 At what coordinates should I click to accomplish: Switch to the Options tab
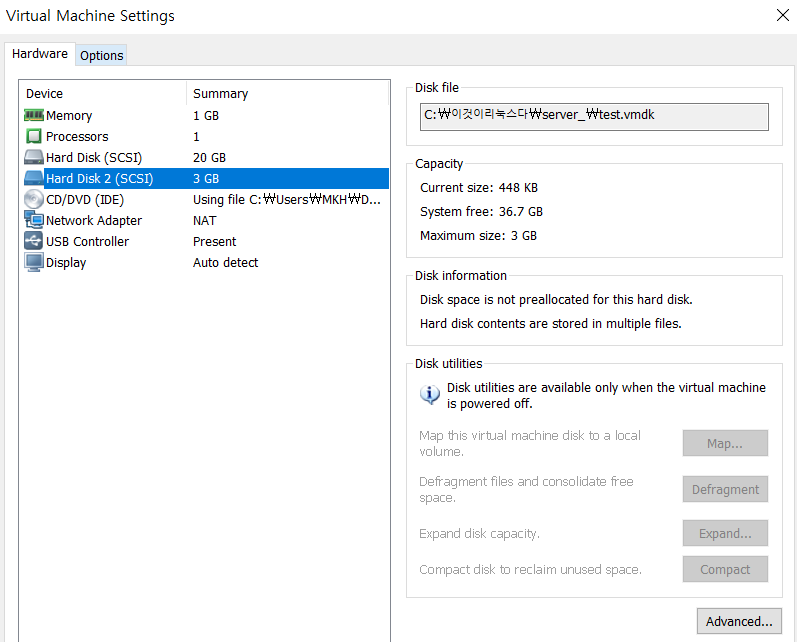point(101,55)
